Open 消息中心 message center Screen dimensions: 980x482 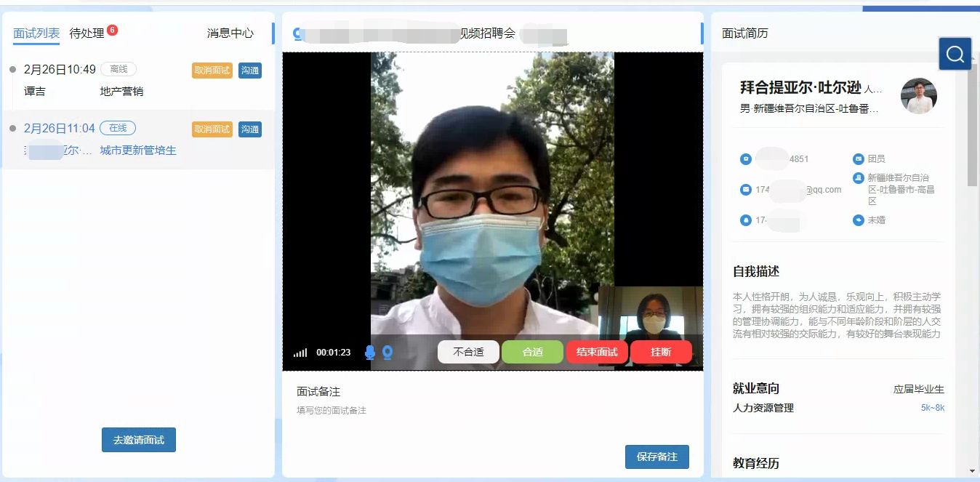(x=230, y=33)
